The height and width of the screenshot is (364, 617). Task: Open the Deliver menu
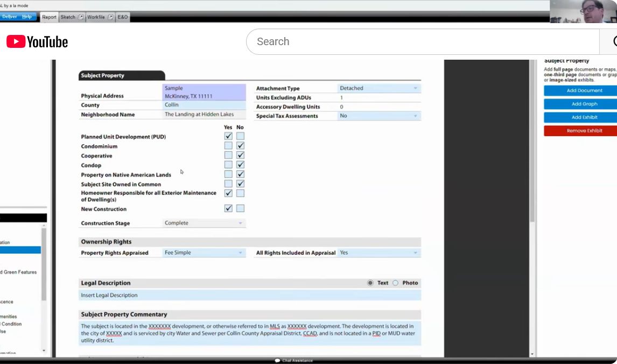pos(10,17)
